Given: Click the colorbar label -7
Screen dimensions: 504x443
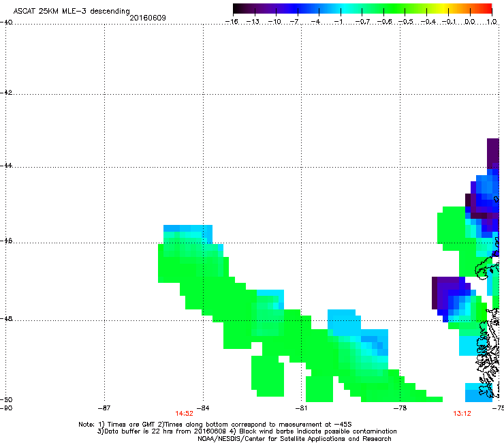Looking at the screenshot, I should [294, 22].
